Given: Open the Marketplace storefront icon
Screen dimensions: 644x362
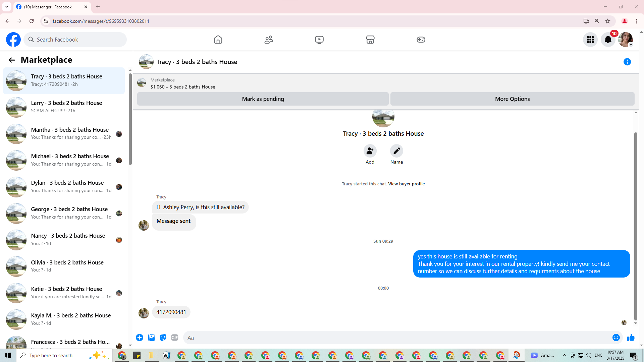Looking at the screenshot, I should point(370,40).
